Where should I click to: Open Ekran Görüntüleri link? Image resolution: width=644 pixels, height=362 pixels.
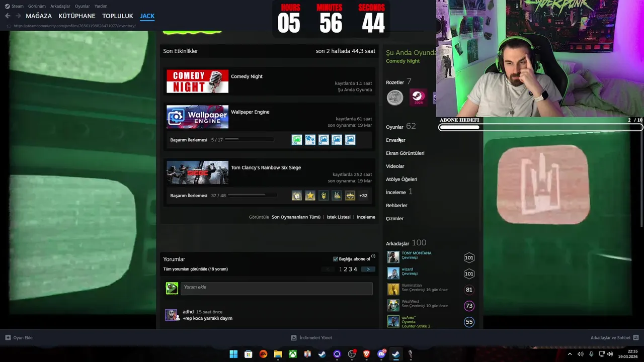405,153
